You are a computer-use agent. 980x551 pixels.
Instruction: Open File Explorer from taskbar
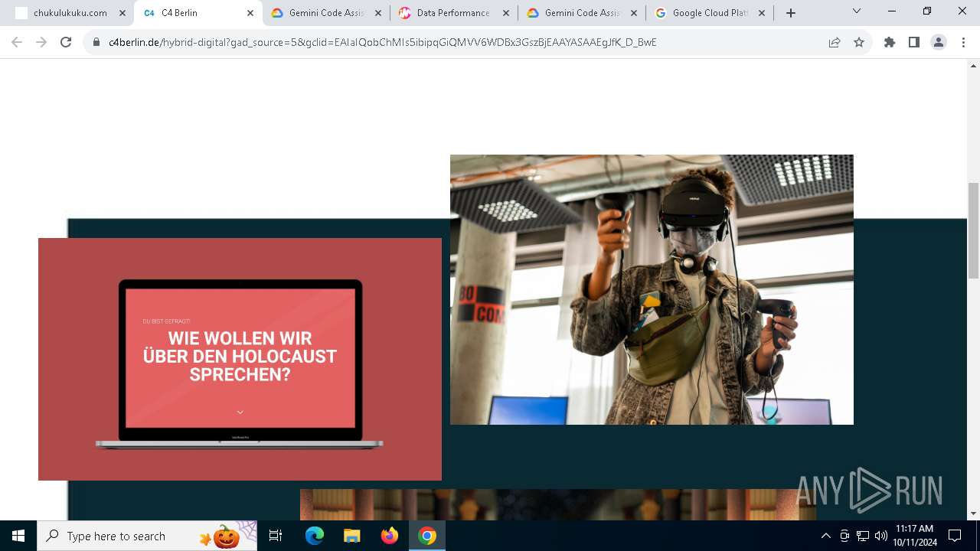point(352,536)
